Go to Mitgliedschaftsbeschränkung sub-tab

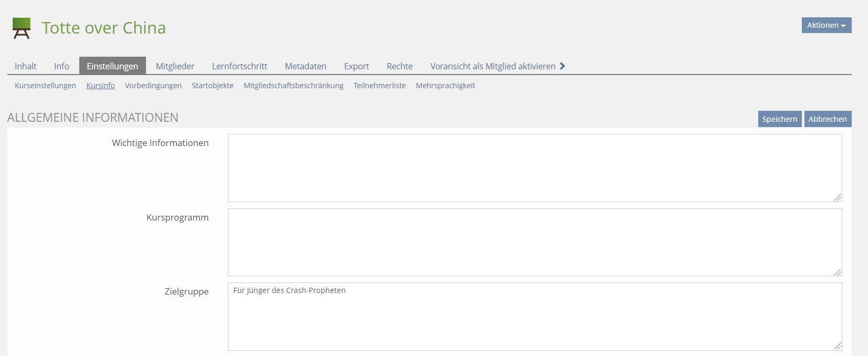(294, 86)
